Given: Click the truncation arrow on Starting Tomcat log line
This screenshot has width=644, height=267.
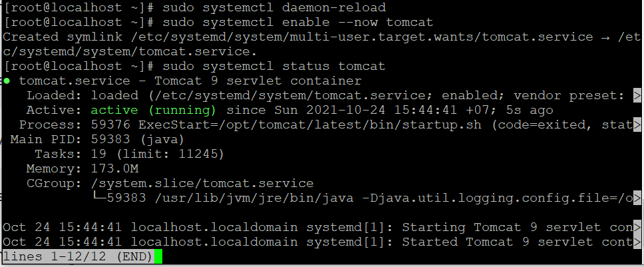Looking at the screenshot, I should pos(637,227).
